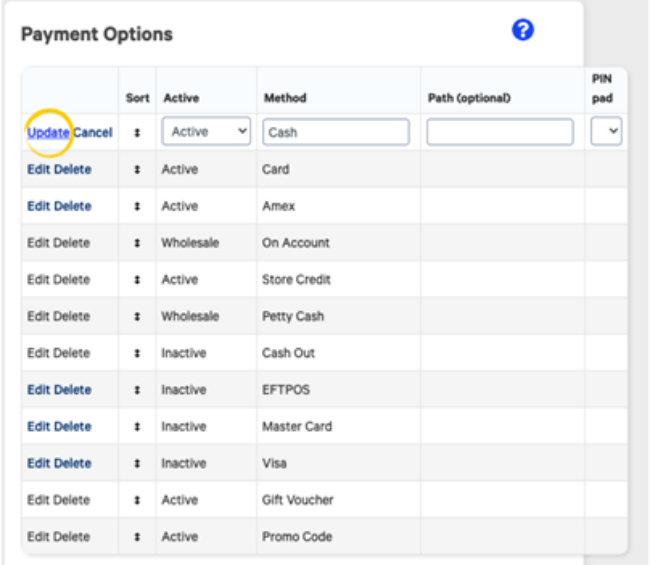The image size is (650, 565).
Task: Cancel editing the Cash row
Action: pyautogui.click(x=93, y=133)
